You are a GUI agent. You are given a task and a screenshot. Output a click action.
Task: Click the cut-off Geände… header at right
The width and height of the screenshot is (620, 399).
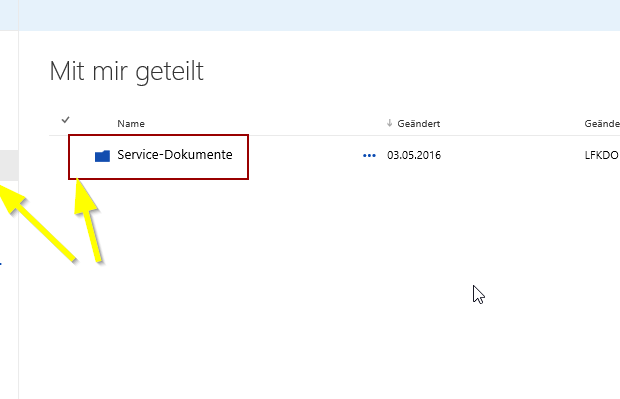[602, 124]
